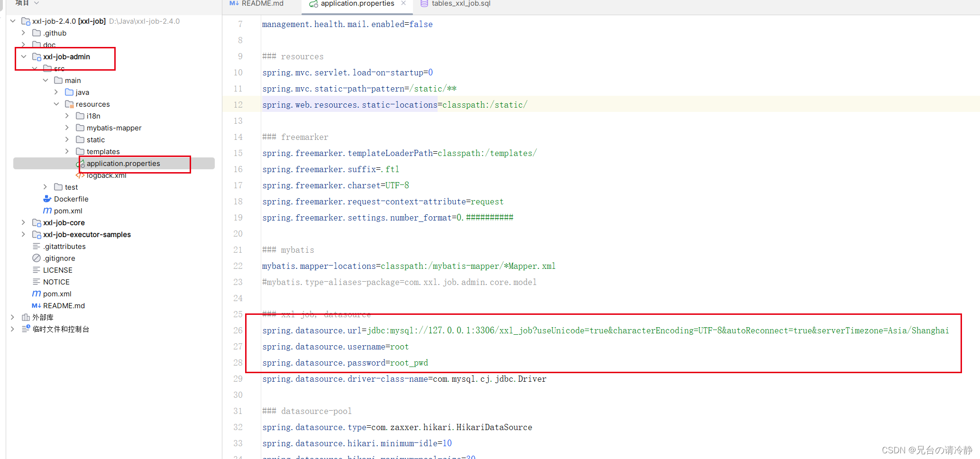This screenshot has height=459, width=980.
Task: Expand the java source folder
Action: click(x=56, y=92)
